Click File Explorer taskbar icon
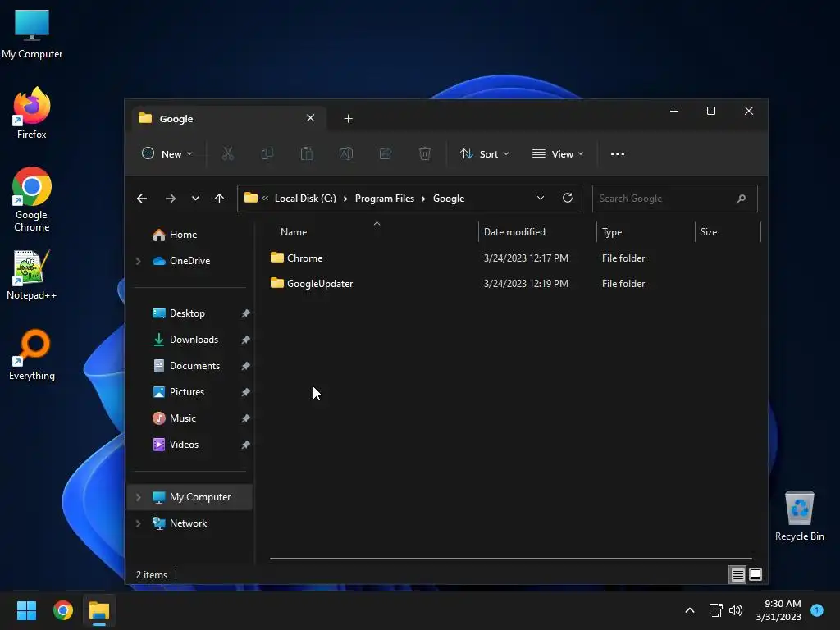This screenshot has height=630, width=840. [x=99, y=610]
